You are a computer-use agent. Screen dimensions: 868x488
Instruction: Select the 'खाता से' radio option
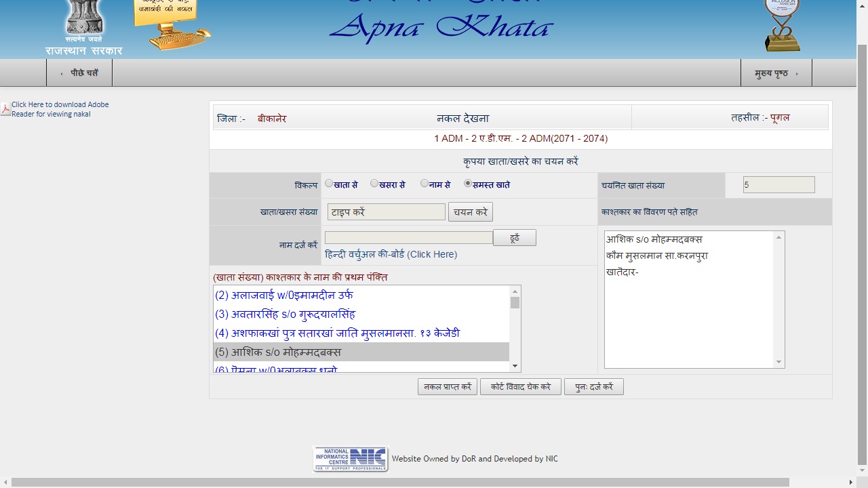tap(329, 183)
